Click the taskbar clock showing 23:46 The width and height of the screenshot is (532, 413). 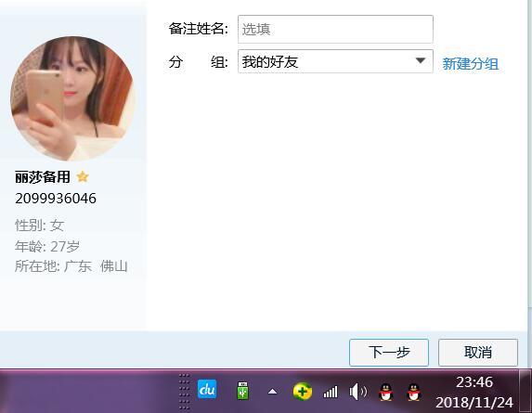(474, 392)
